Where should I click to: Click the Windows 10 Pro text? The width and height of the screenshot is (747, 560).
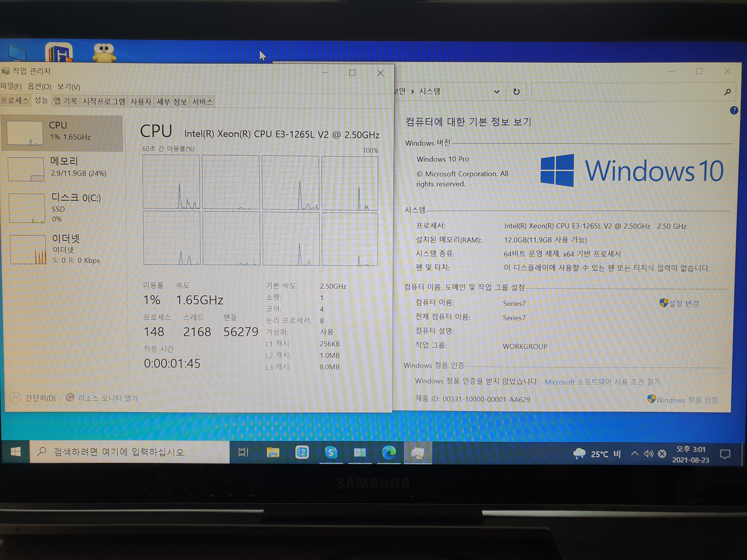pos(443,159)
